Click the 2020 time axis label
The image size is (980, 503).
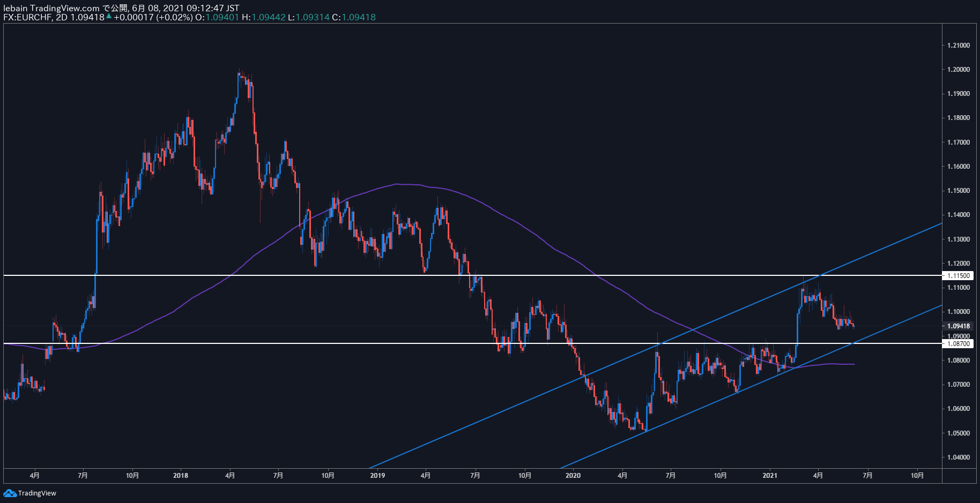tap(573, 475)
